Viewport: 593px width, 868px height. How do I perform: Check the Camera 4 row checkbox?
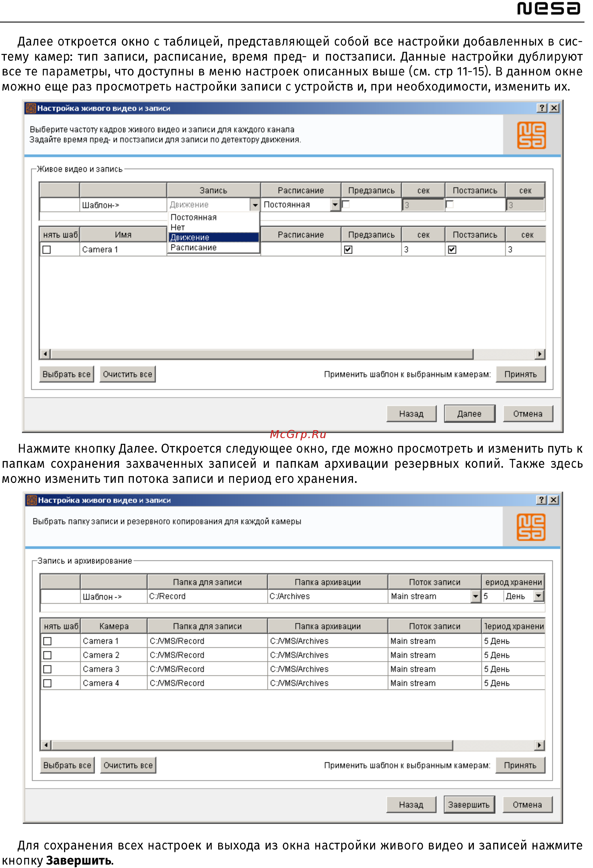pos(48,683)
